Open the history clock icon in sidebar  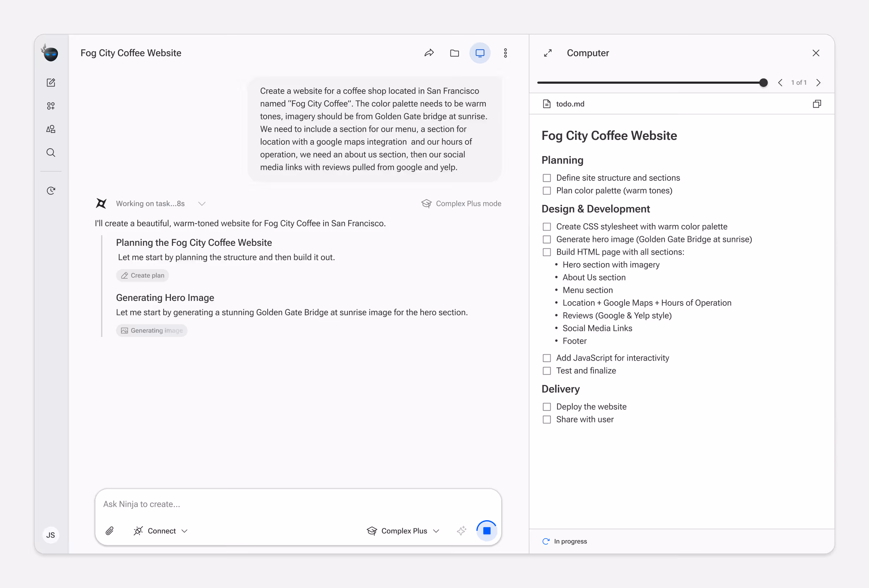pyautogui.click(x=51, y=191)
